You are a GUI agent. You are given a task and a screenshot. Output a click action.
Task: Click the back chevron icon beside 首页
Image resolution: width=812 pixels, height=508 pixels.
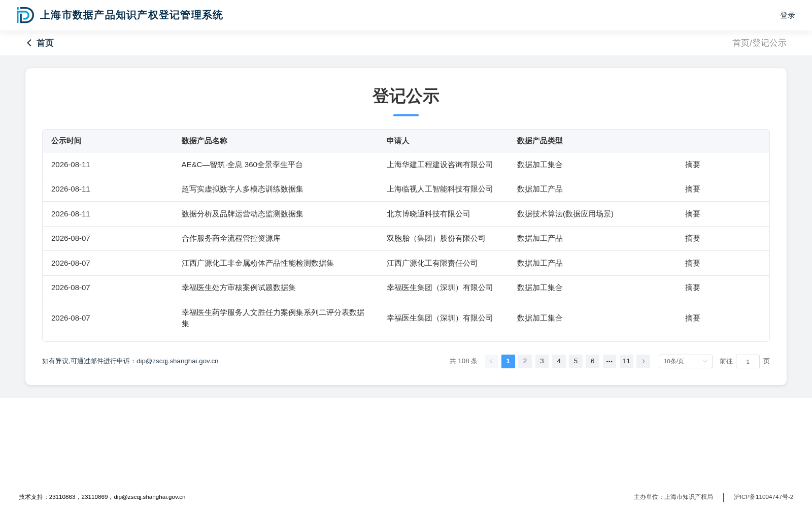coord(29,43)
